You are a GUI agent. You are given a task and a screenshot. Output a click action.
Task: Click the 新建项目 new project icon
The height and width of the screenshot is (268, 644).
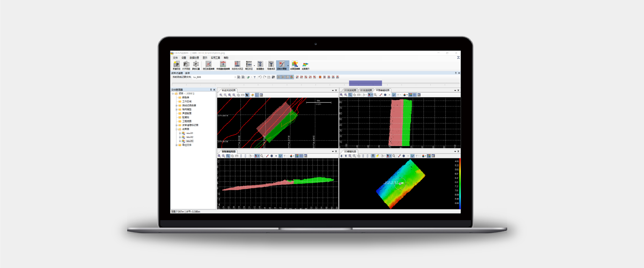click(x=176, y=64)
